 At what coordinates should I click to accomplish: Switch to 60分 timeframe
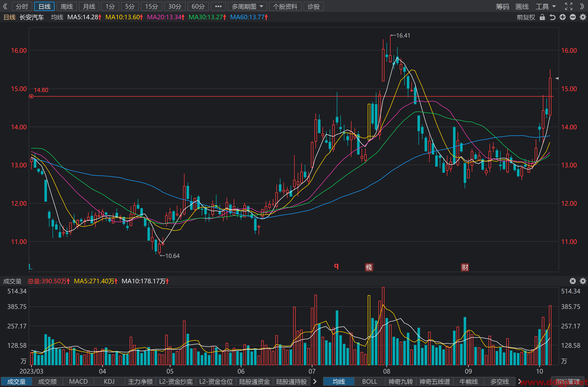point(198,6)
